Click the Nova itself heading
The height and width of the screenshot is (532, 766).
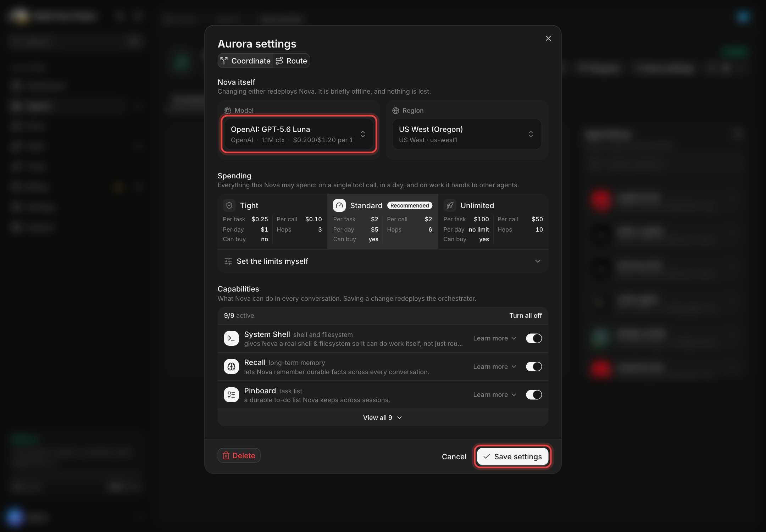(236, 82)
